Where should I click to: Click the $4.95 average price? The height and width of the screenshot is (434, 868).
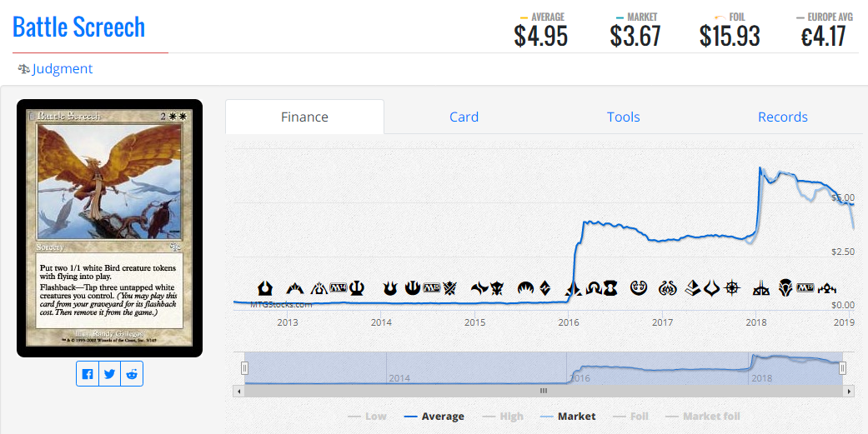(541, 37)
